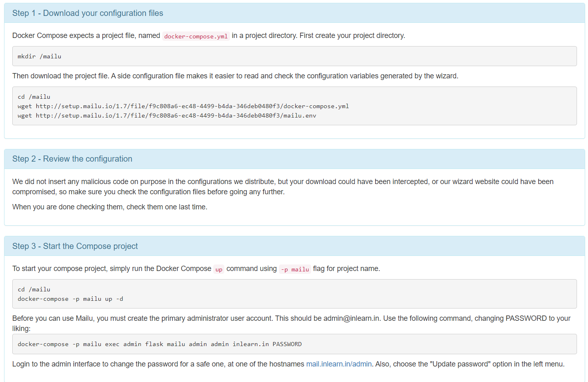Image resolution: width=588 pixels, height=382 pixels.
Task: Click the Step 3 - Start the Compose project heading
Action: coord(75,246)
